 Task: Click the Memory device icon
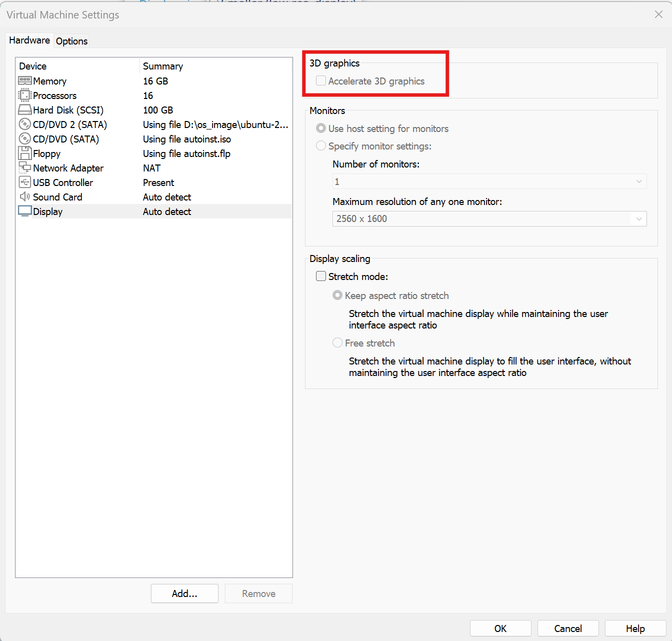tap(25, 81)
